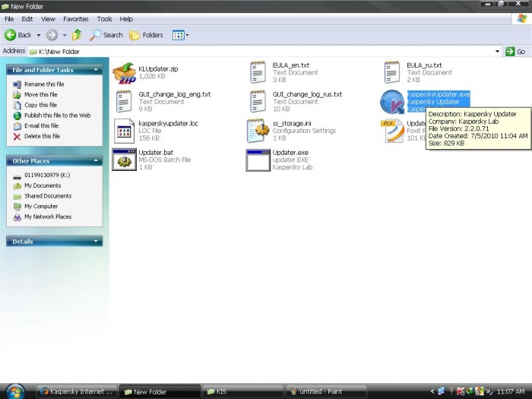The width and height of the screenshot is (532, 399).
Task: Open My Computer link
Action: point(41,207)
